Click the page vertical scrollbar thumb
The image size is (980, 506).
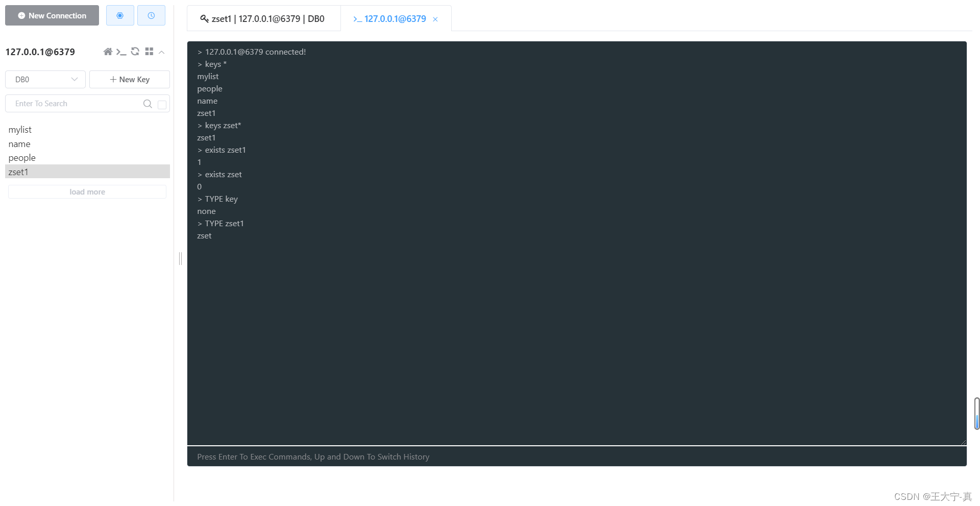tap(977, 414)
